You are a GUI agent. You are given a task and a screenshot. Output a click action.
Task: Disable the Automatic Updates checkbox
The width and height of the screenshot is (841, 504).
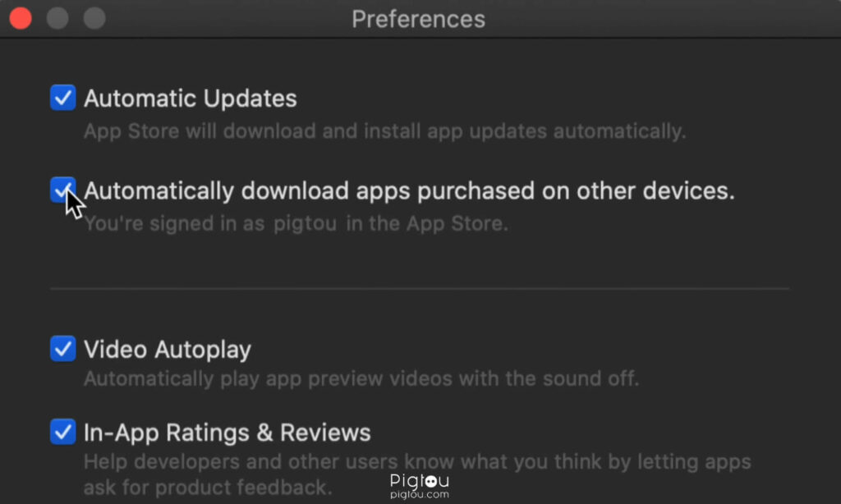click(62, 98)
